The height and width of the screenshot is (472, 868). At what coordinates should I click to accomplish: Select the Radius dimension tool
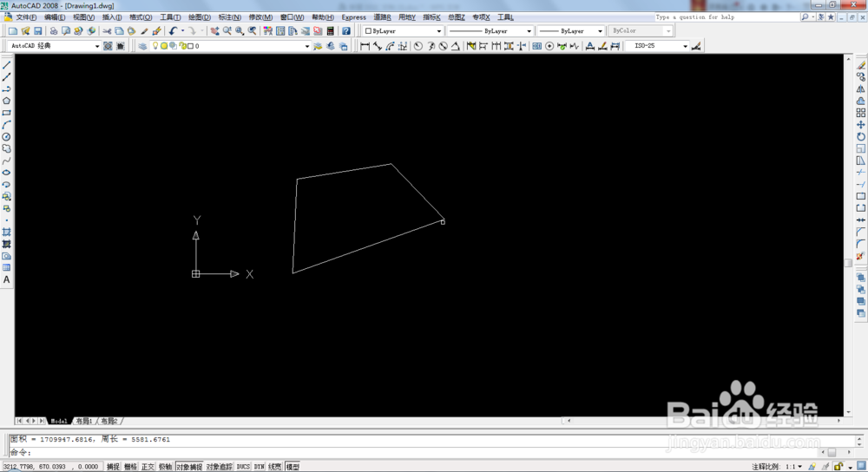coord(418,46)
